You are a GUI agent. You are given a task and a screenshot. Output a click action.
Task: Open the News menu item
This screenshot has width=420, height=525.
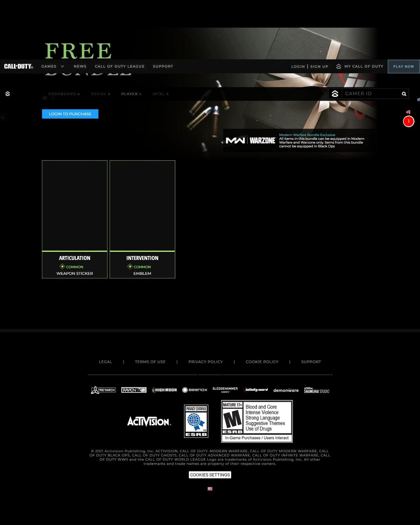80,66
